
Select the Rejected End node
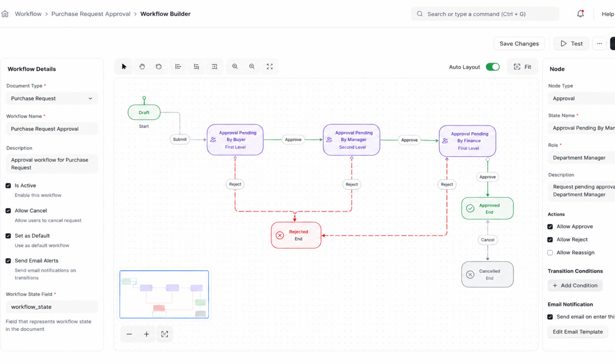click(x=296, y=235)
